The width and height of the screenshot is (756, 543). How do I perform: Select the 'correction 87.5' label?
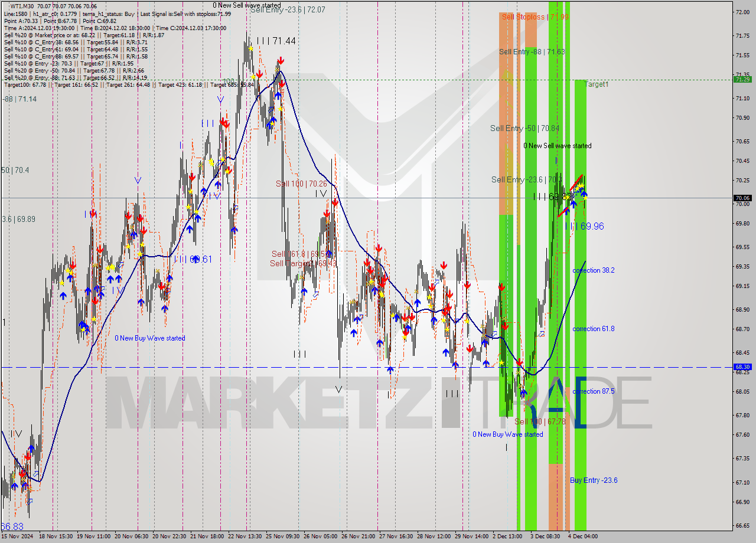pos(594,391)
